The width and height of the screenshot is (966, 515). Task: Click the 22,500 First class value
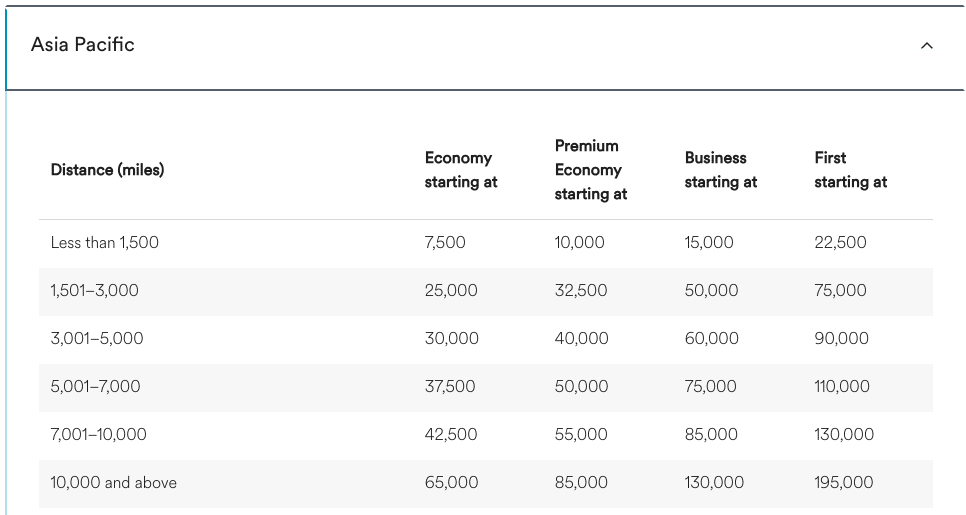[841, 243]
